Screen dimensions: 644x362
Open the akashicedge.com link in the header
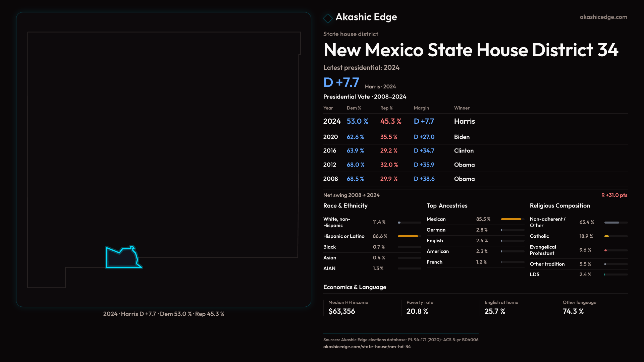[x=603, y=17]
